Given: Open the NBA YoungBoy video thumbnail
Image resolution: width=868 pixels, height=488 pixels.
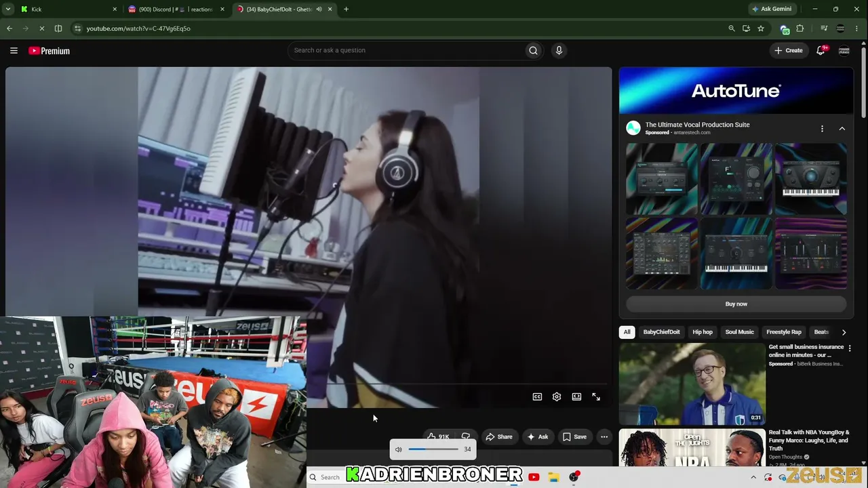Looking at the screenshot, I should (x=692, y=447).
